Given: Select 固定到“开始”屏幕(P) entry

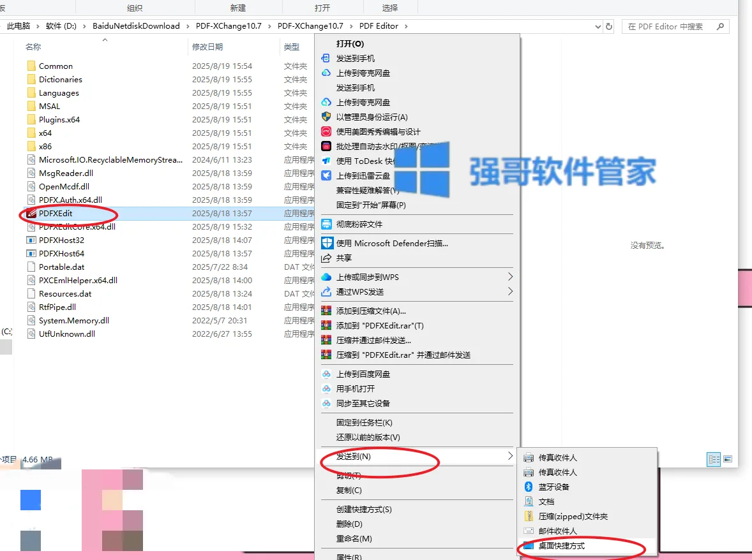Looking at the screenshot, I should click(371, 205).
